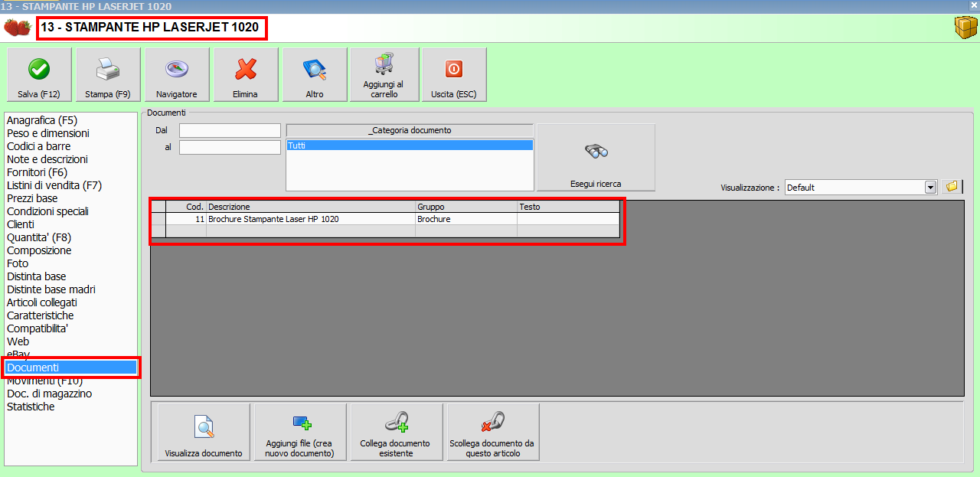Viewport: 980px width, 477px height.
Task: Open Distinte base madri section
Action: click(51, 289)
